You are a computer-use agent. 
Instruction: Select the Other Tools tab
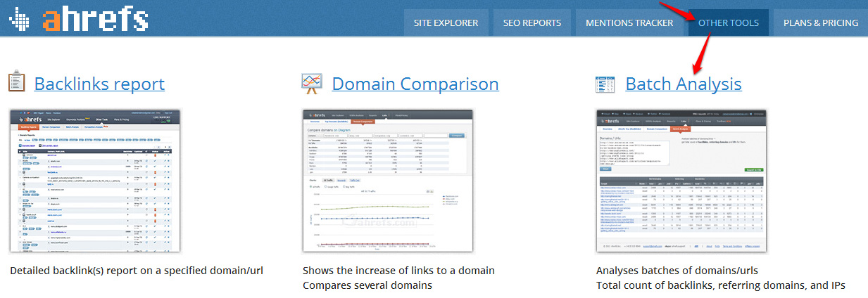point(729,22)
